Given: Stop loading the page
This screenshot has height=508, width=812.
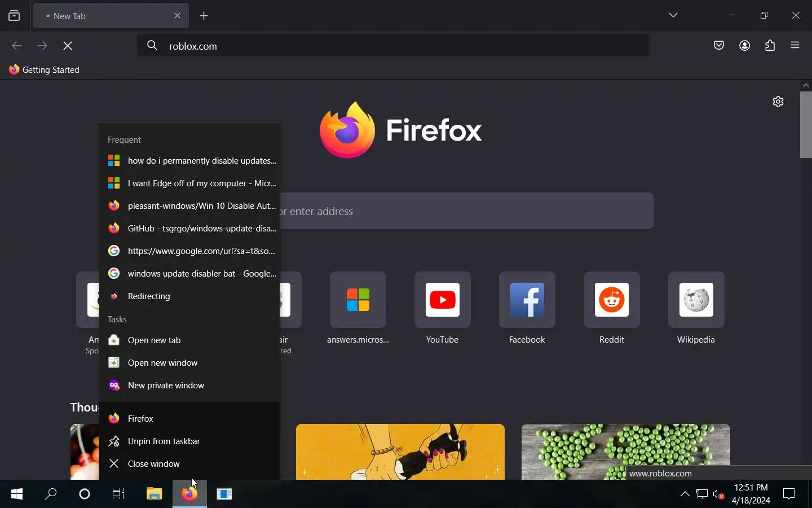Looking at the screenshot, I should tap(68, 46).
